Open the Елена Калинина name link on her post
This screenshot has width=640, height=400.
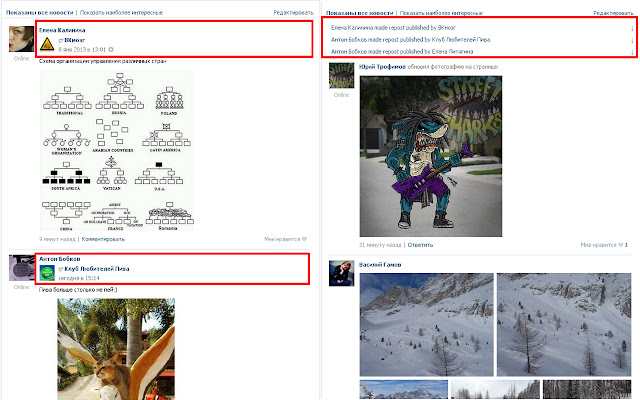click(x=62, y=30)
